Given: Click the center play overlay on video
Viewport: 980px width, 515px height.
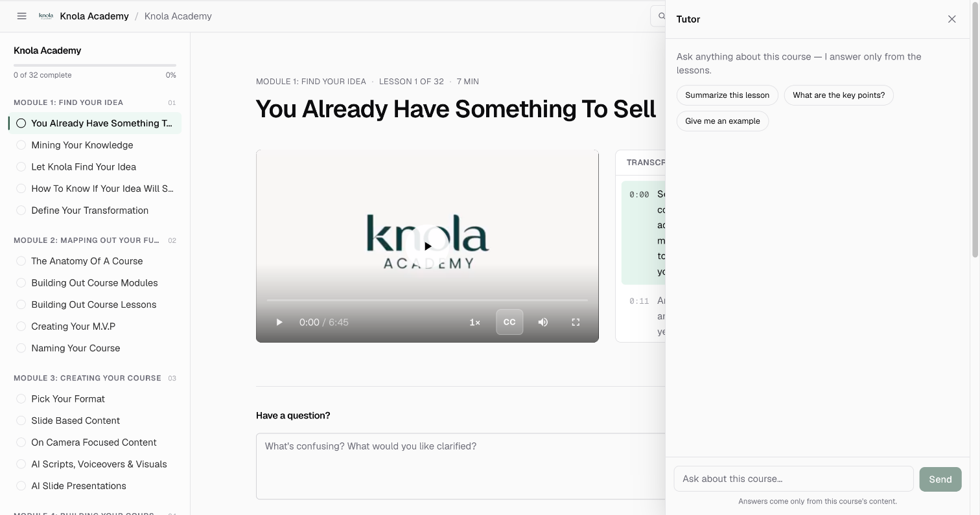Looking at the screenshot, I should point(428,246).
